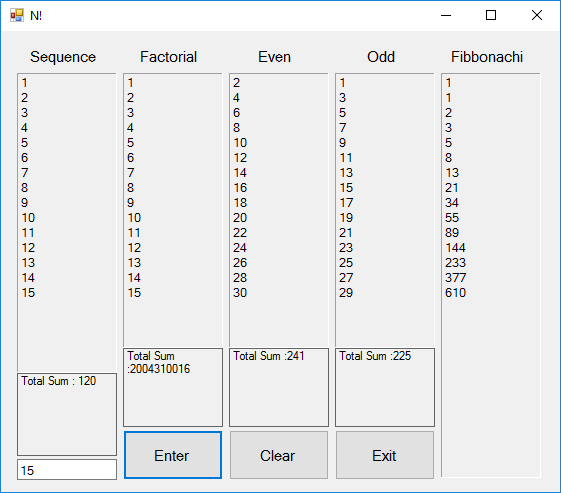Close the N! window
Screen dimensions: 561x493
point(537,15)
